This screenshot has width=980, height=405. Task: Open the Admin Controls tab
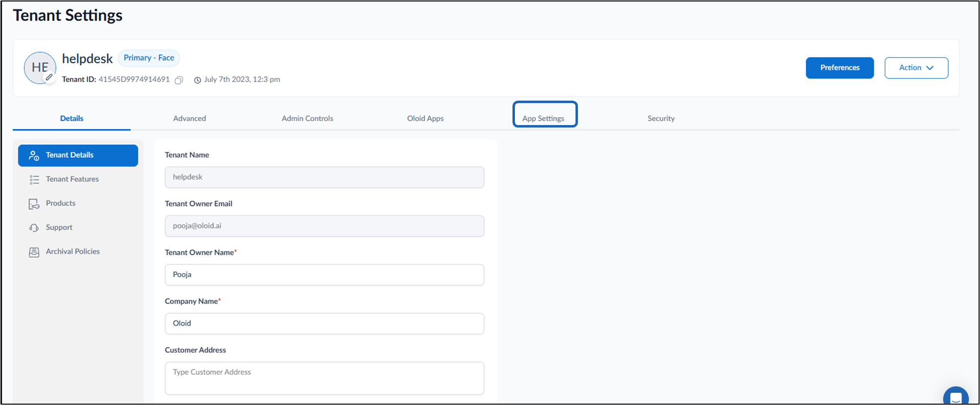[307, 118]
